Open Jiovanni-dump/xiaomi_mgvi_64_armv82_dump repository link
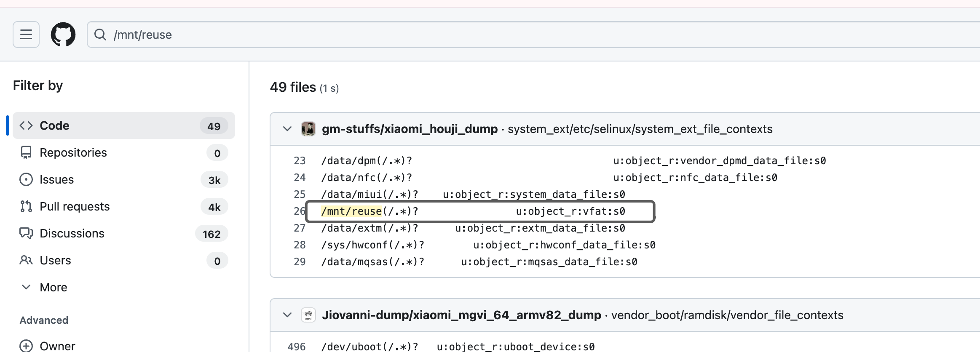980x352 pixels. (461, 315)
